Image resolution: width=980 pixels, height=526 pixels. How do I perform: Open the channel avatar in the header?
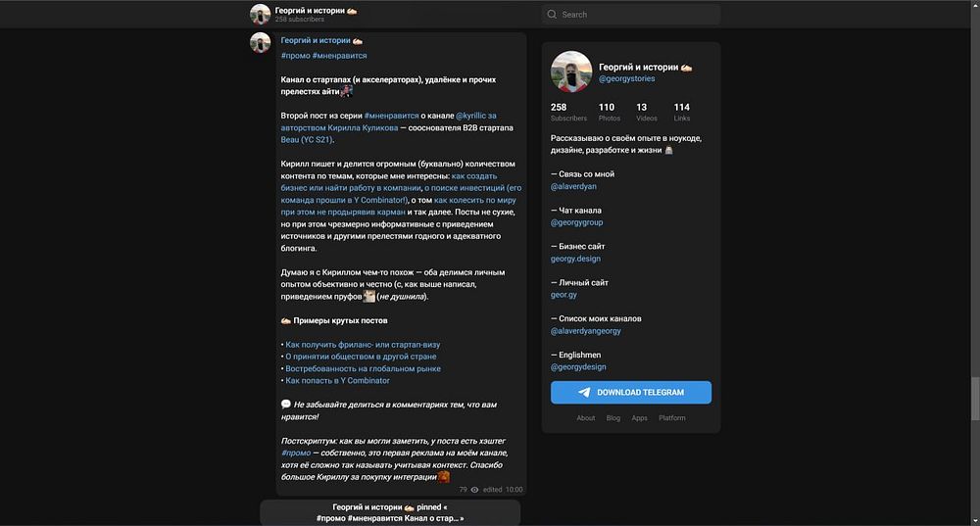(x=260, y=14)
